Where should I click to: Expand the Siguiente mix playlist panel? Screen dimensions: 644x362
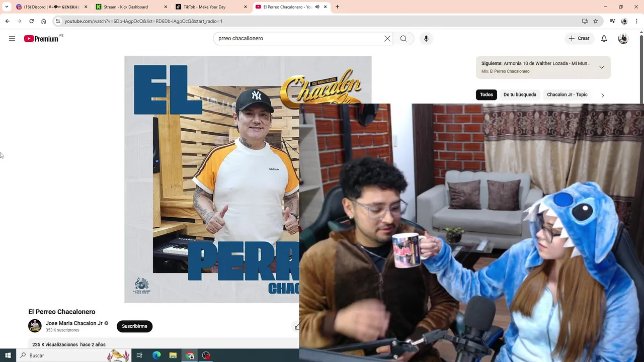pos(601,67)
